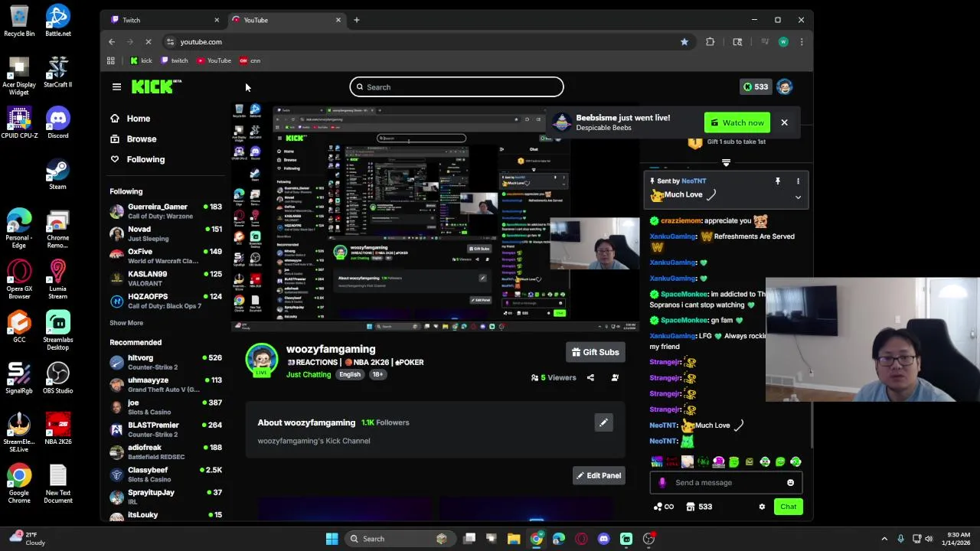Open File Explorer from the taskbar
Viewport: 980px width, 551px height.
(514, 539)
